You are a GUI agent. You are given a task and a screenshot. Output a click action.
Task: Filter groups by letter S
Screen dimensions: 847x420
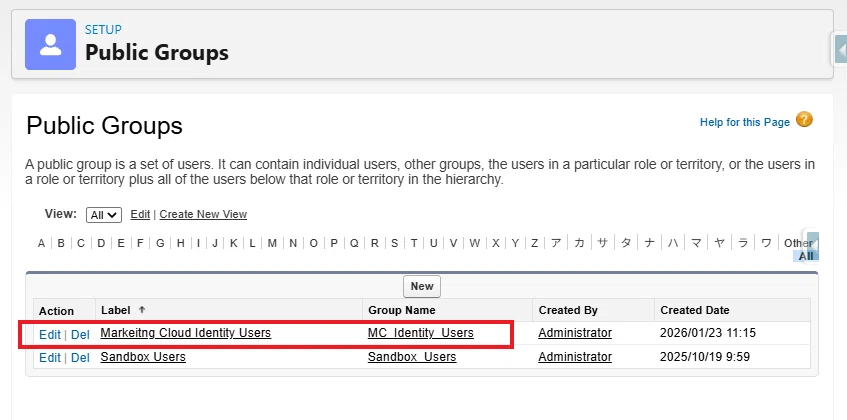394,243
